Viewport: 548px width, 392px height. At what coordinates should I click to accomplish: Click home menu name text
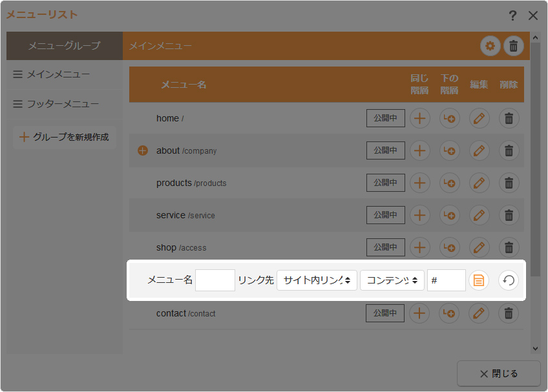tap(167, 118)
